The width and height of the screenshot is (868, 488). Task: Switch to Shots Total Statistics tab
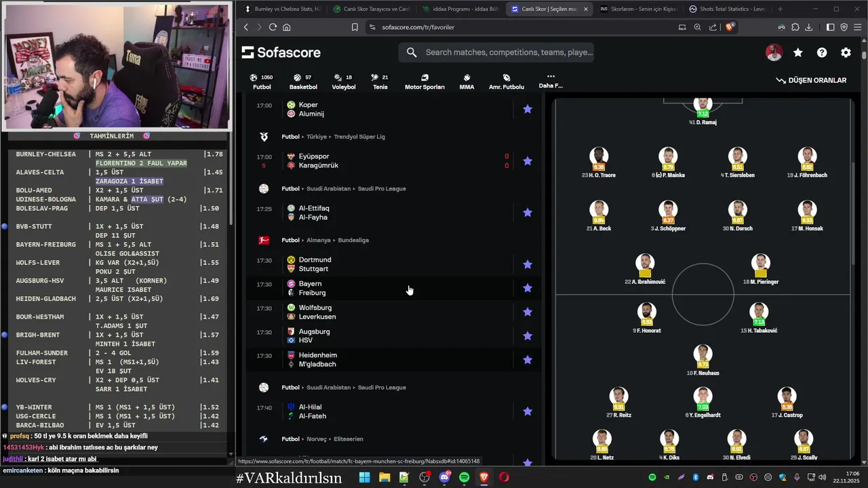coord(726,9)
